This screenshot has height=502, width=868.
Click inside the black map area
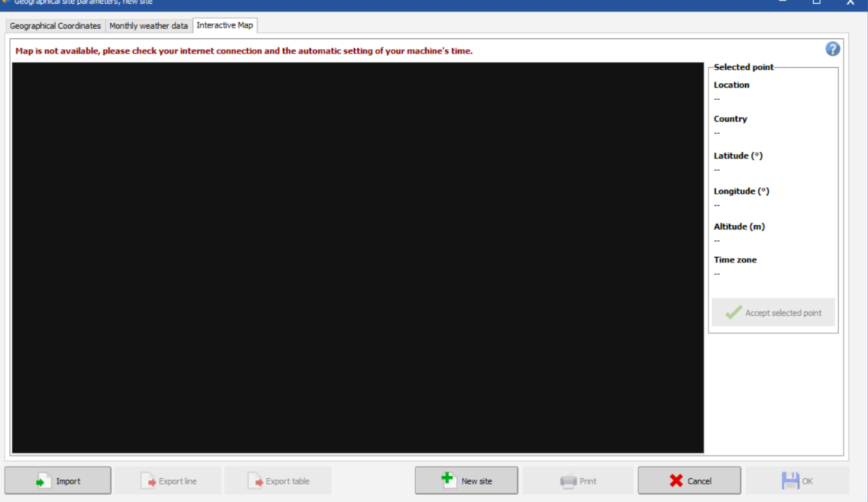point(357,258)
